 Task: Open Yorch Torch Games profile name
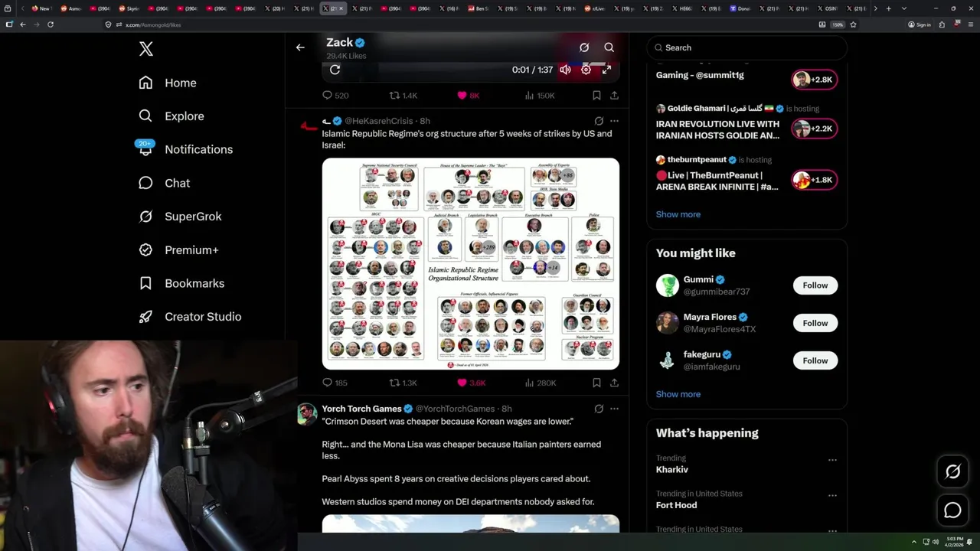tap(361, 409)
